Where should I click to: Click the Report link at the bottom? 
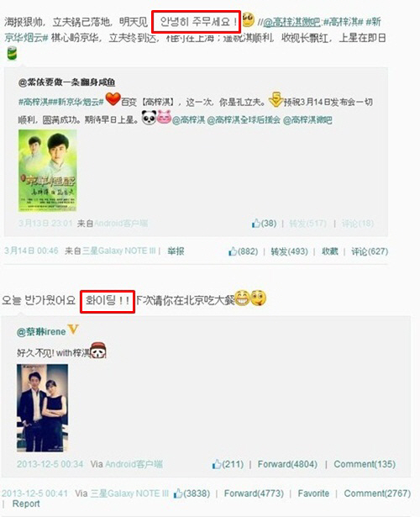click(26, 504)
